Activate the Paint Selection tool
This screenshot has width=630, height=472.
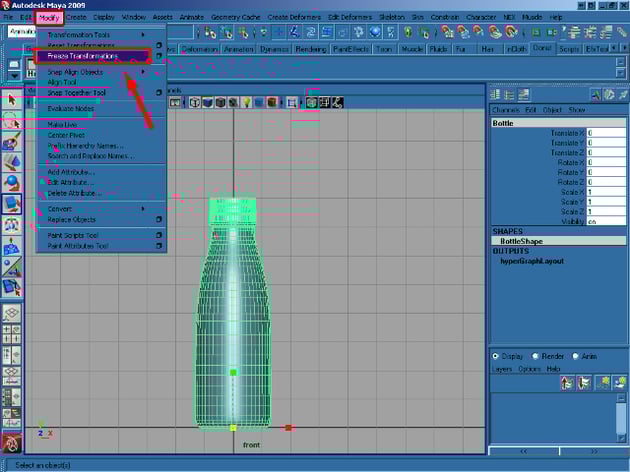(12, 142)
